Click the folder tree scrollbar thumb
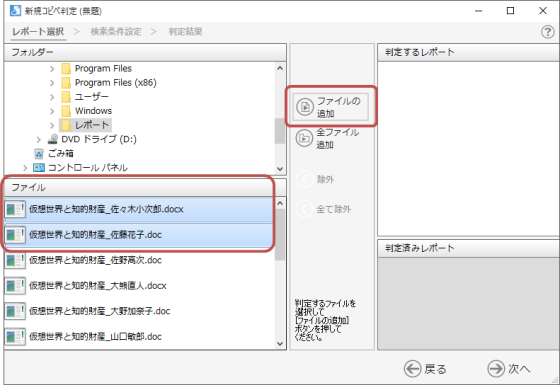This screenshot has width=560, height=385. [x=280, y=131]
